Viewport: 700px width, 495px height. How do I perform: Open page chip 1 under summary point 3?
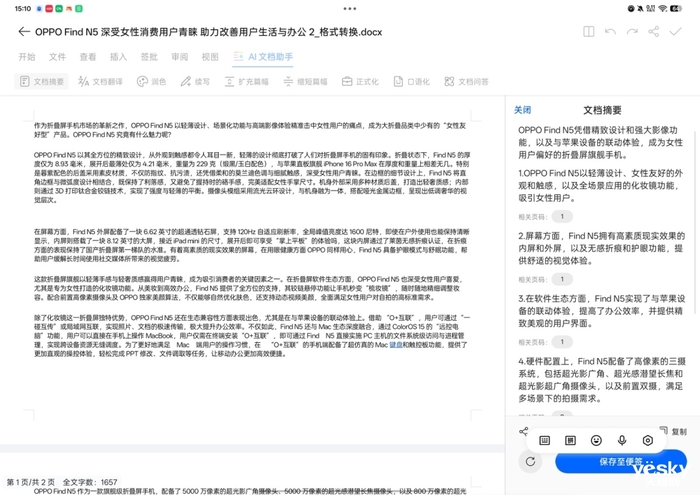point(562,342)
